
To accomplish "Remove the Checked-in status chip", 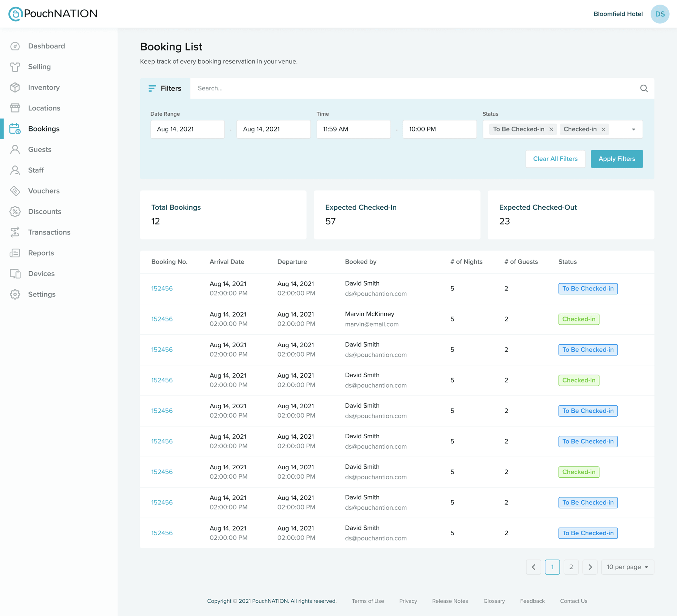I will tap(603, 129).
